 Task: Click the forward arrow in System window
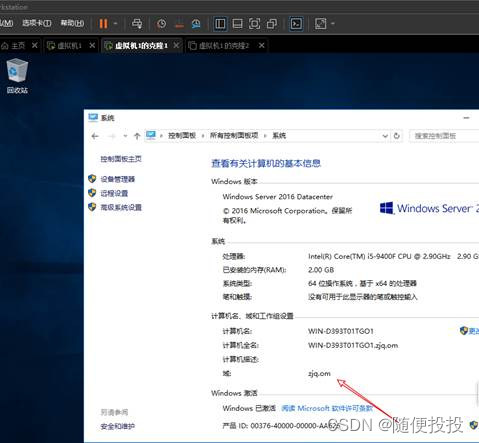tap(112, 136)
